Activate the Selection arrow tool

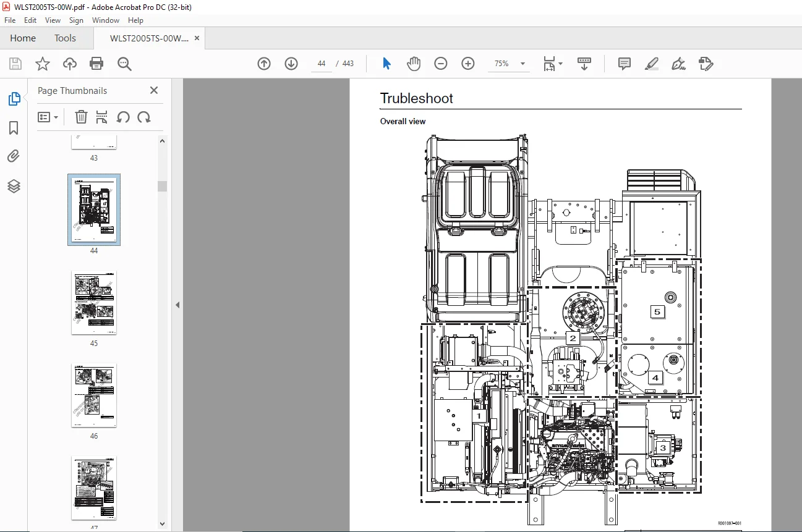[386, 64]
